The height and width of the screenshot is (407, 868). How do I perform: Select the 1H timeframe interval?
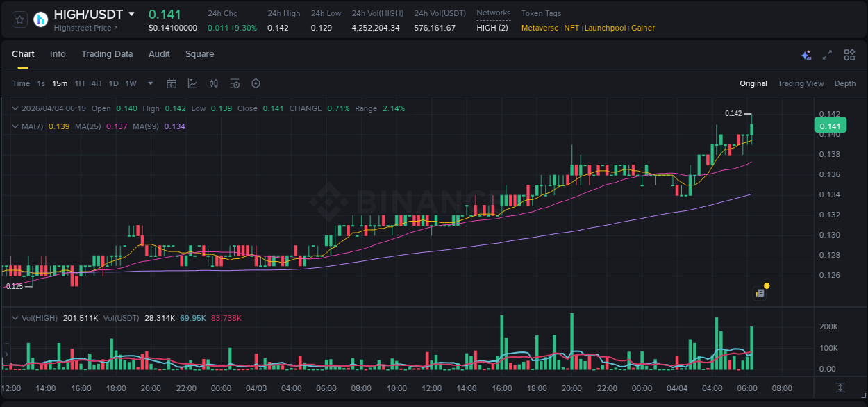coord(78,83)
